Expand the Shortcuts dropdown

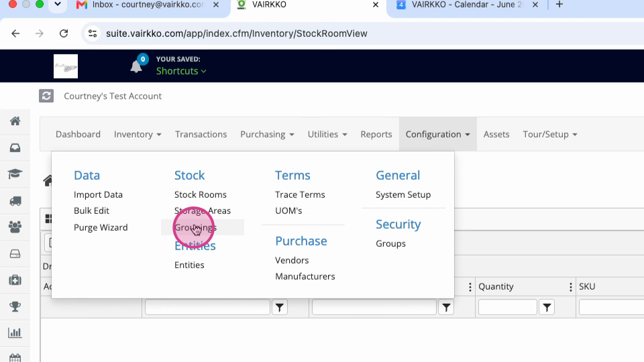pyautogui.click(x=181, y=71)
